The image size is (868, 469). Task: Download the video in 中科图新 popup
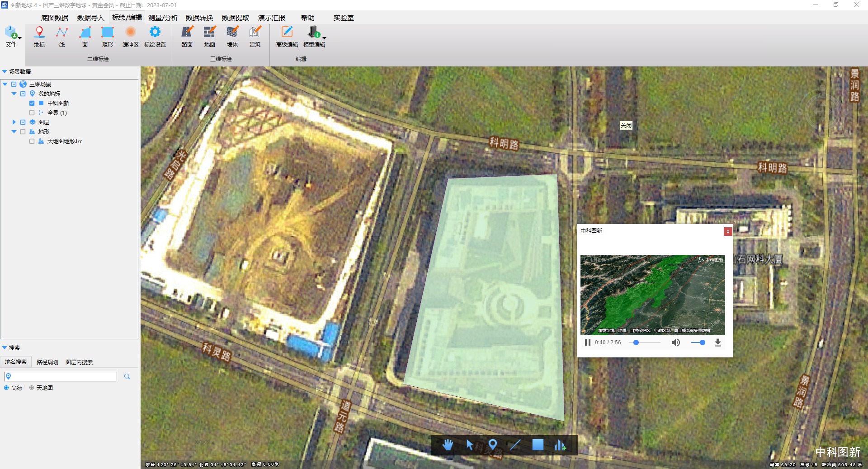[x=717, y=342]
